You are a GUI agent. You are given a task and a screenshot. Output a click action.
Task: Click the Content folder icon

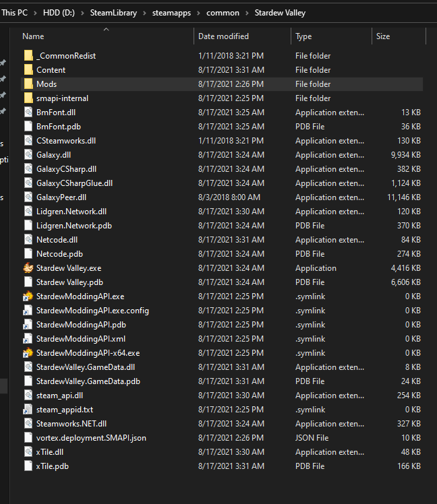28,70
